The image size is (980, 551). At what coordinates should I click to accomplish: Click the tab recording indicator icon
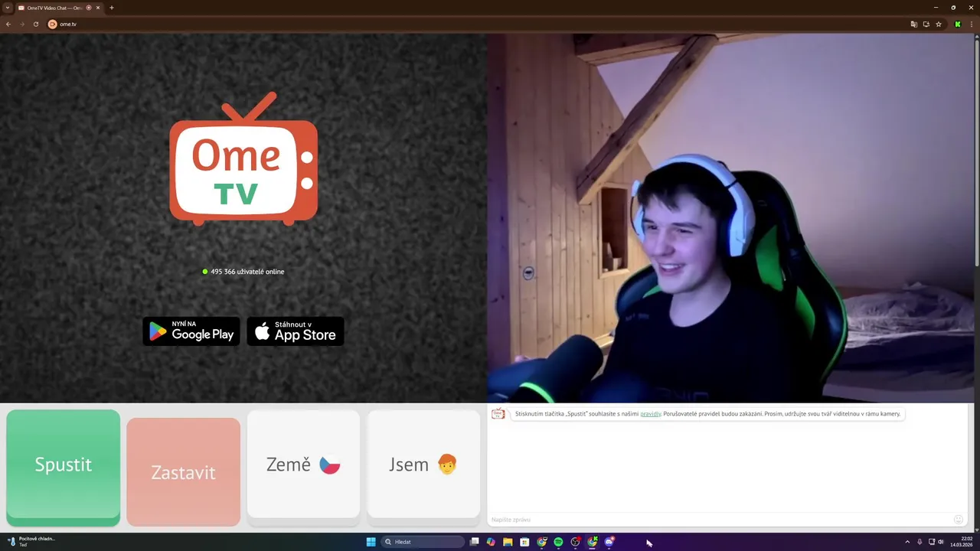tap(89, 8)
